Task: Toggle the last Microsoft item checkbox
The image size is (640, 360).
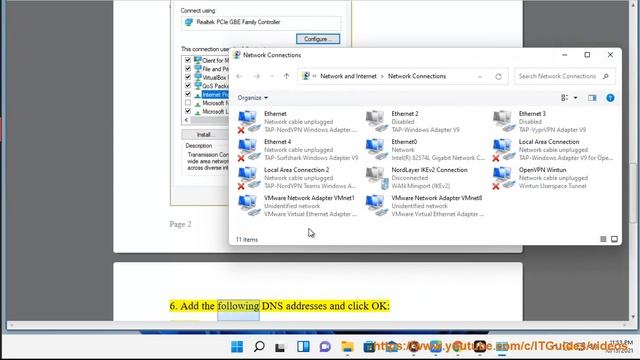Action: (x=188, y=111)
